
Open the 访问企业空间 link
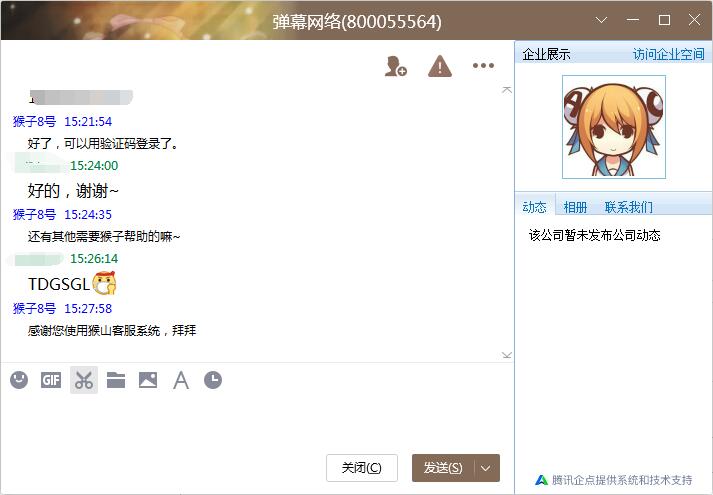[x=668, y=55]
